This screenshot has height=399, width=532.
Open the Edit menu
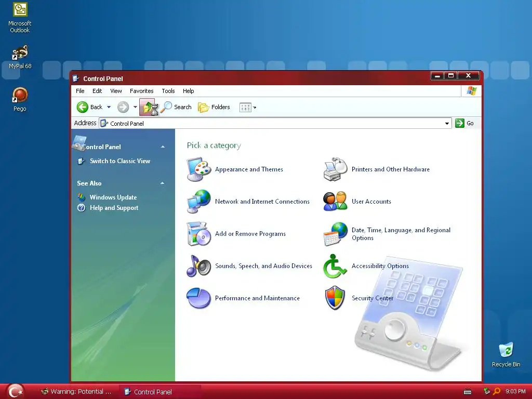97,91
